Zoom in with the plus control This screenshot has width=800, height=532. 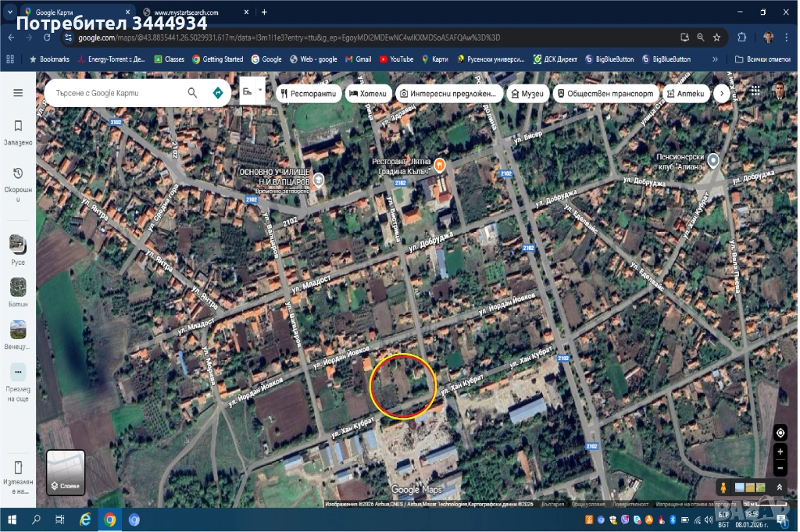click(780, 451)
